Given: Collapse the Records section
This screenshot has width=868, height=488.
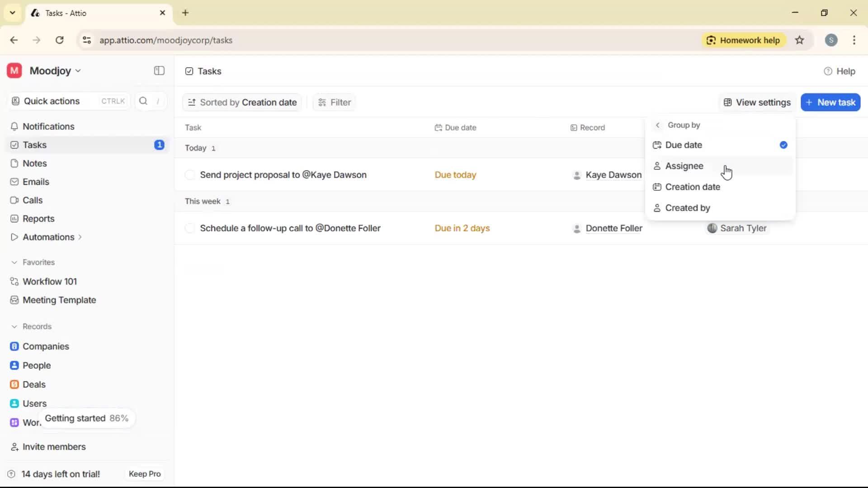Looking at the screenshot, I should [x=15, y=326].
